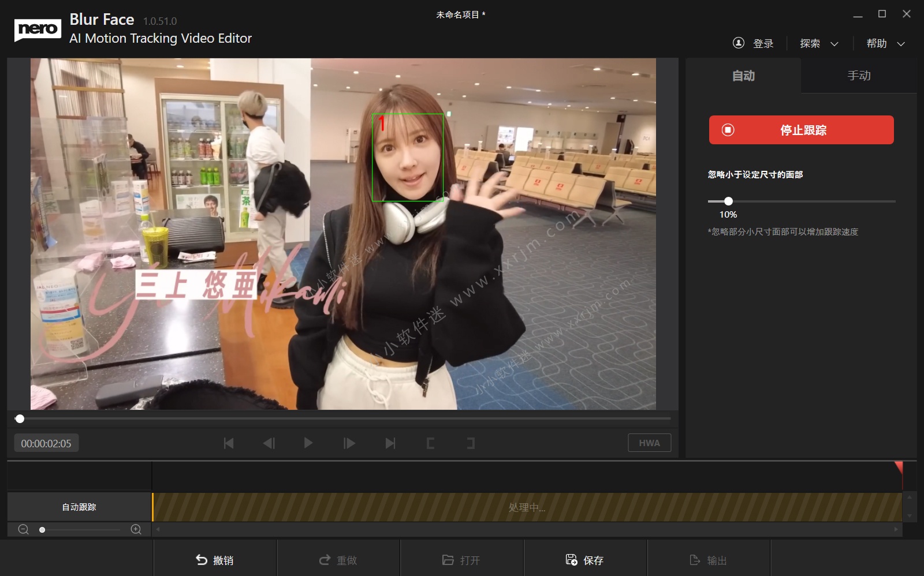Set the mark-out bracket point
Viewport: 924px width, 576px height.
(x=471, y=443)
